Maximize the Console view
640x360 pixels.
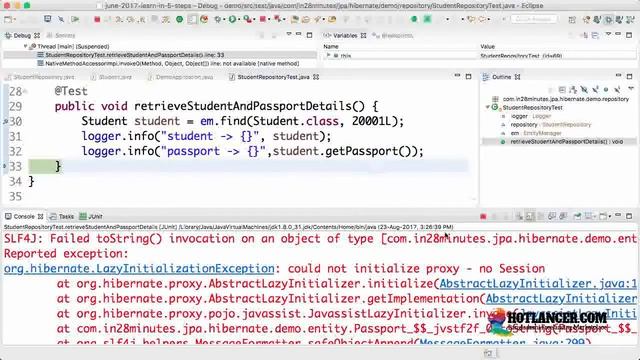click(x=629, y=216)
